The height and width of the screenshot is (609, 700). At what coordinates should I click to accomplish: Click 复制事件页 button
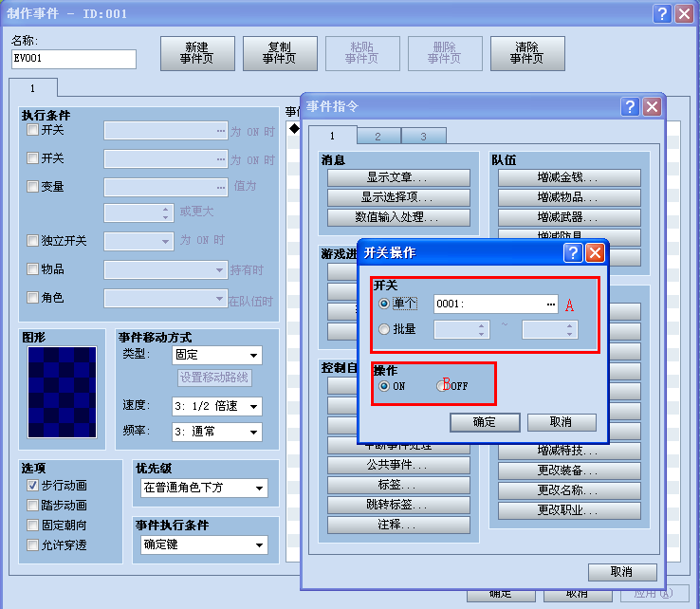tap(280, 53)
